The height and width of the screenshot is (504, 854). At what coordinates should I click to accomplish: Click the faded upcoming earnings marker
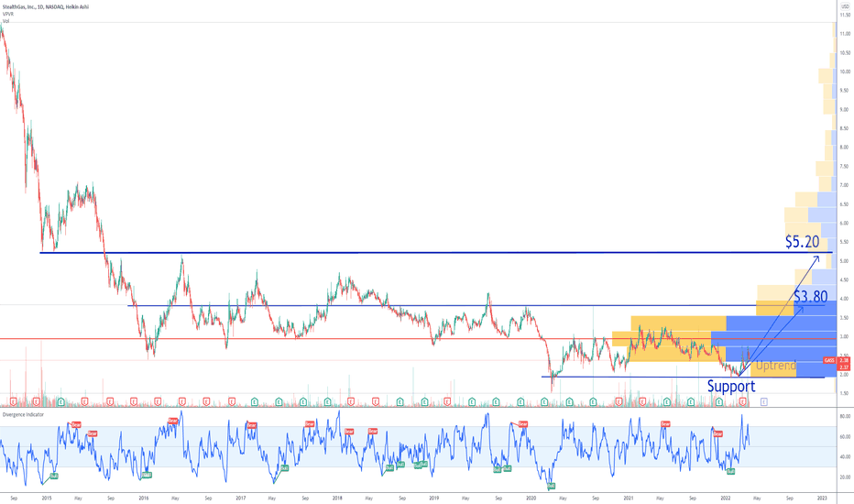coord(764,401)
